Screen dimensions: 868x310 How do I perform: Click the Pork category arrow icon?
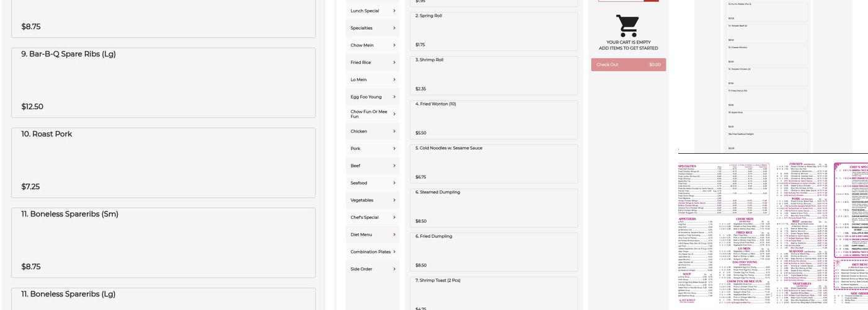pos(394,149)
